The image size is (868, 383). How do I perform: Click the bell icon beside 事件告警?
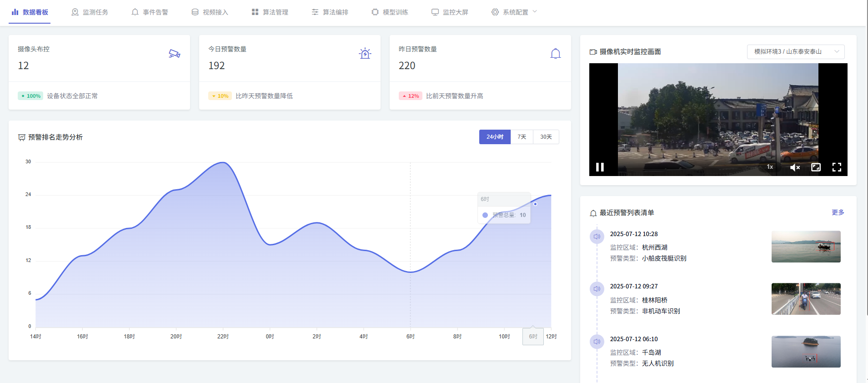(135, 12)
